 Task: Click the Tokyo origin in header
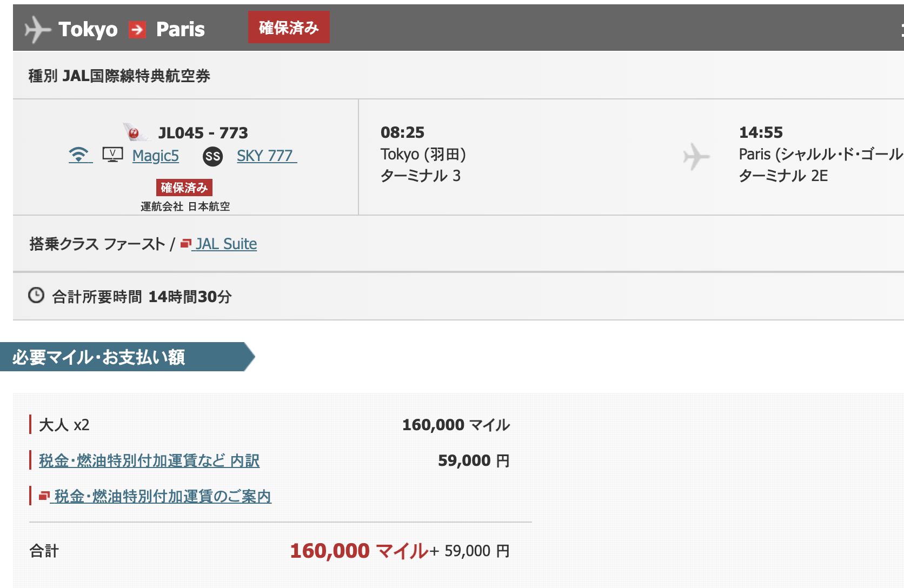(x=88, y=29)
